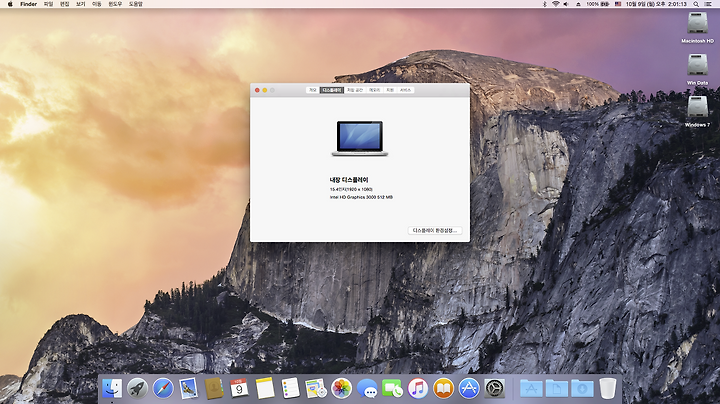
Task: Click 디스플레이 환경설정 button
Action: click(435, 230)
